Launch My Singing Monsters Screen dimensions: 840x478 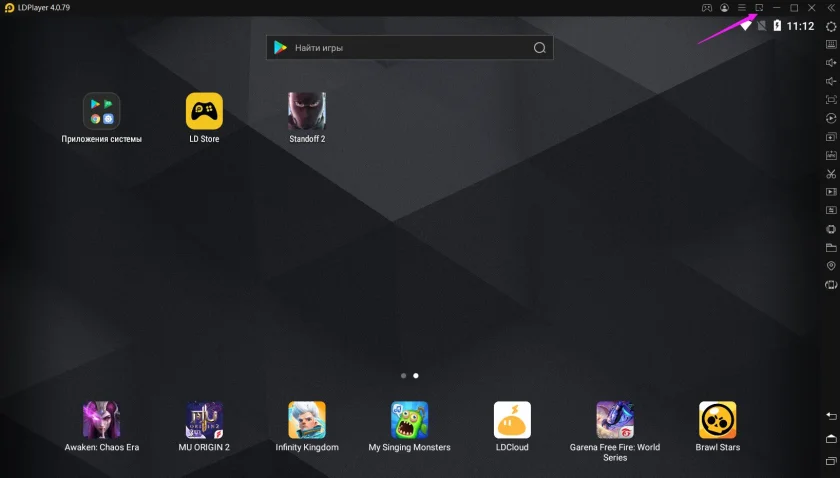[x=409, y=427]
